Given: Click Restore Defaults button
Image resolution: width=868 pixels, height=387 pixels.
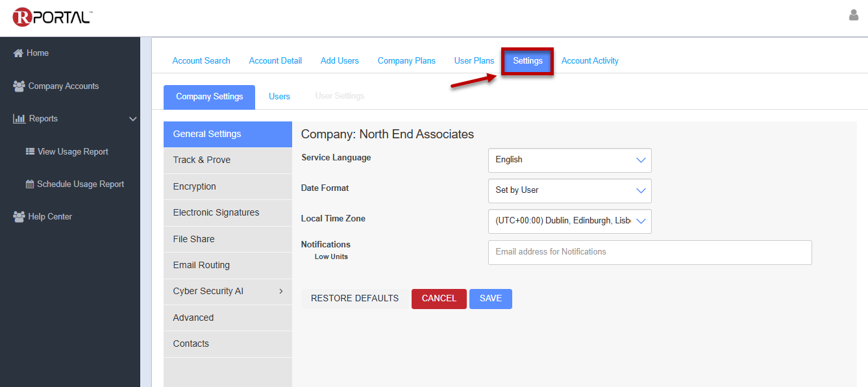Looking at the screenshot, I should click(354, 299).
